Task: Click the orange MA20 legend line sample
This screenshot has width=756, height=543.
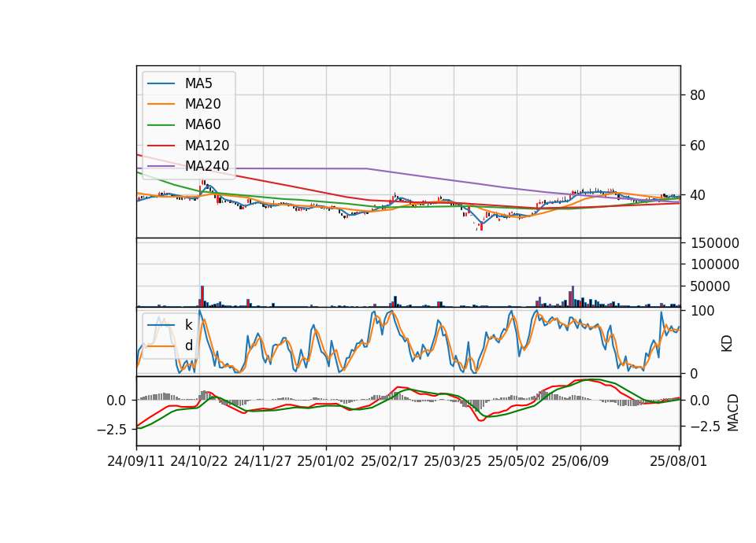Action: (161, 104)
